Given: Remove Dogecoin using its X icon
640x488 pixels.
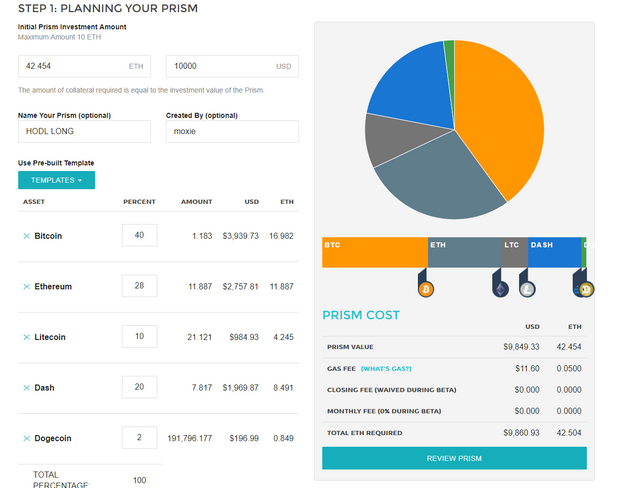Looking at the screenshot, I should [x=27, y=439].
